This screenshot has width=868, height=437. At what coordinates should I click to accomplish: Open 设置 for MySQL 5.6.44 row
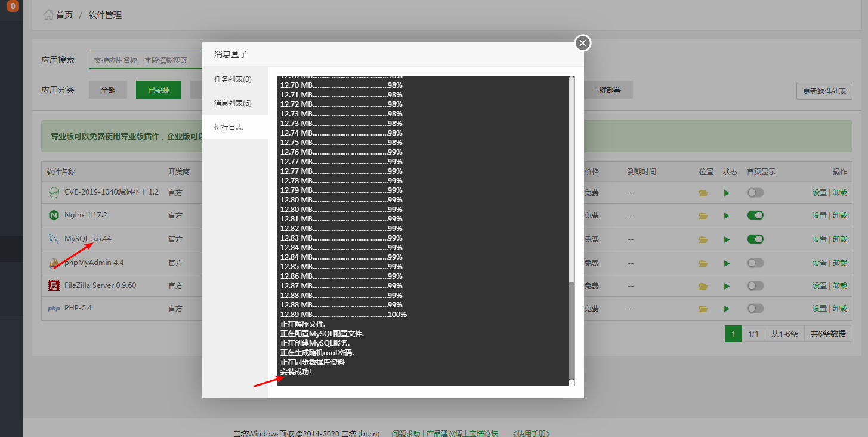[x=819, y=239]
